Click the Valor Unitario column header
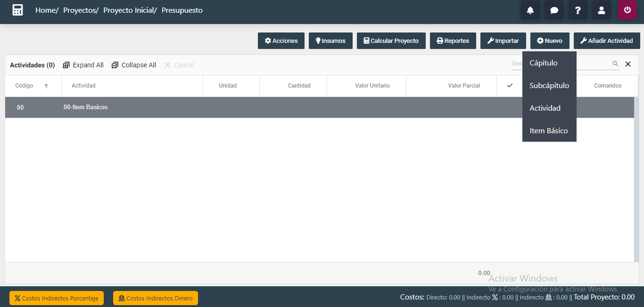The image size is (644, 307). click(372, 86)
